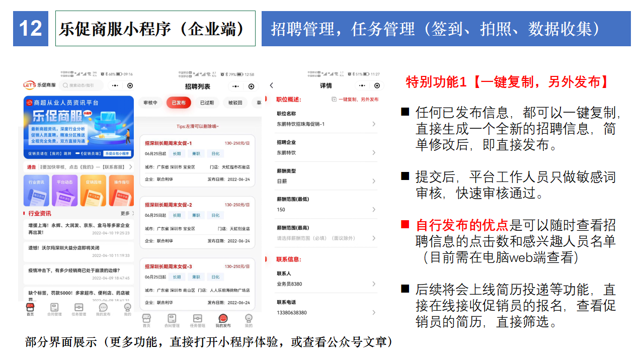Click the Tips:左滑可以删除哦 text

[x=197, y=126]
